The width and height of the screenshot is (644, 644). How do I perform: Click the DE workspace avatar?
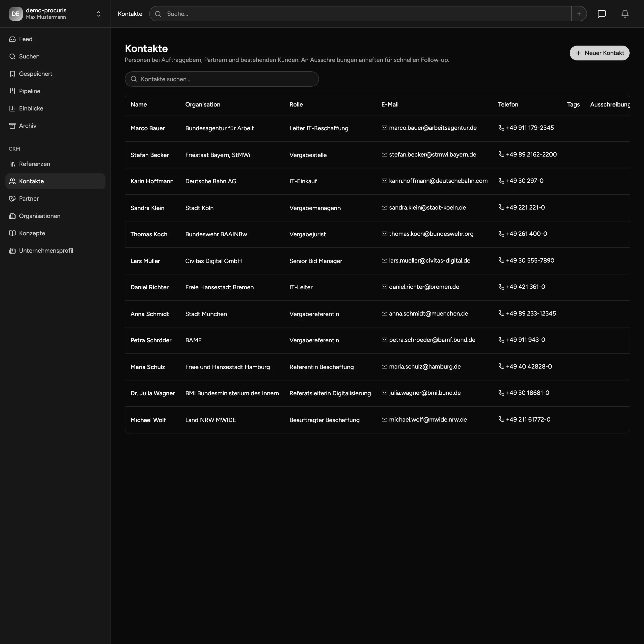(x=16, y=14)
